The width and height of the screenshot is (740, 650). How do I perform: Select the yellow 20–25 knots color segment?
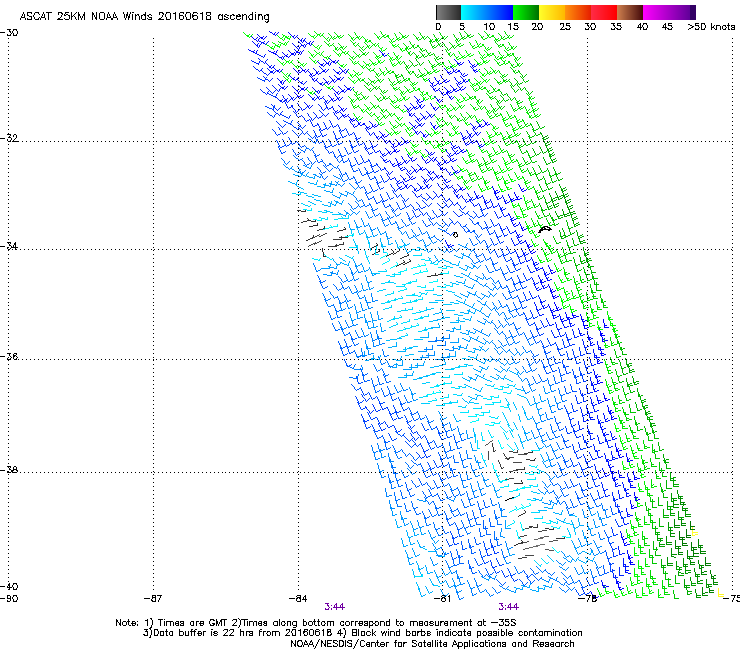[x=552, y=12]
